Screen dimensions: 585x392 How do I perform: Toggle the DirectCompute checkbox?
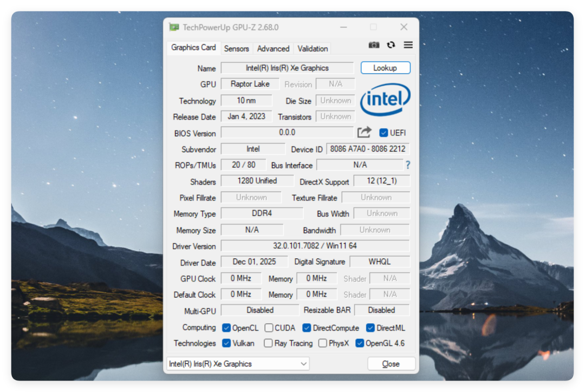(x=307, y=328)
